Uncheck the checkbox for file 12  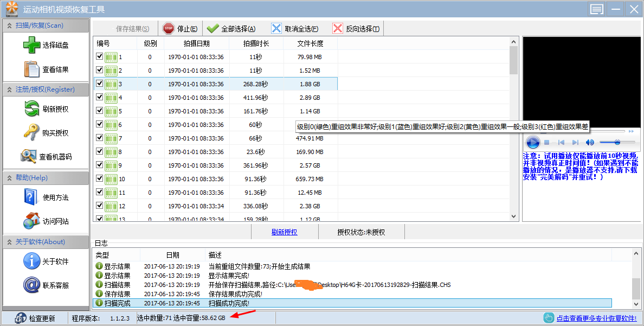99,206
